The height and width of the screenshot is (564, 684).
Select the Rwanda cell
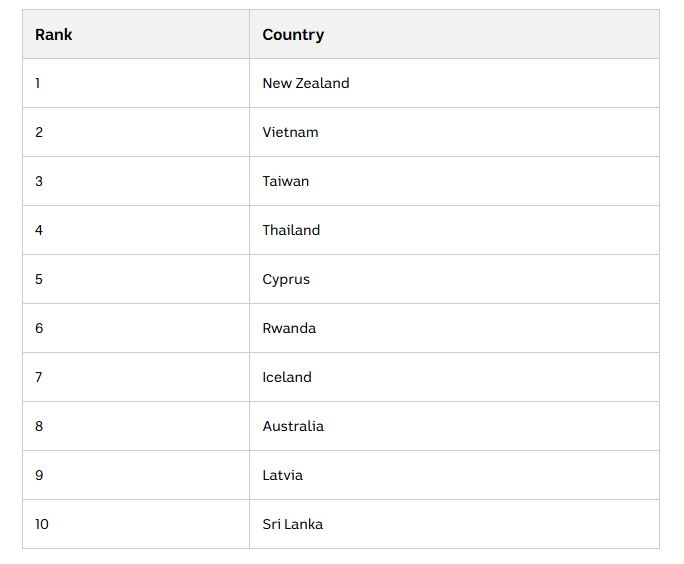[x=454, y=328]
